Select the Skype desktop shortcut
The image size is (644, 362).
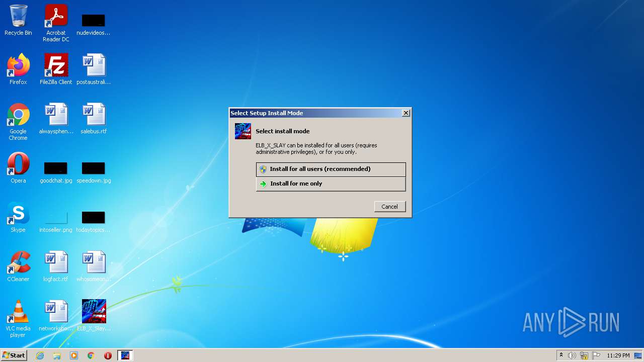18,217
